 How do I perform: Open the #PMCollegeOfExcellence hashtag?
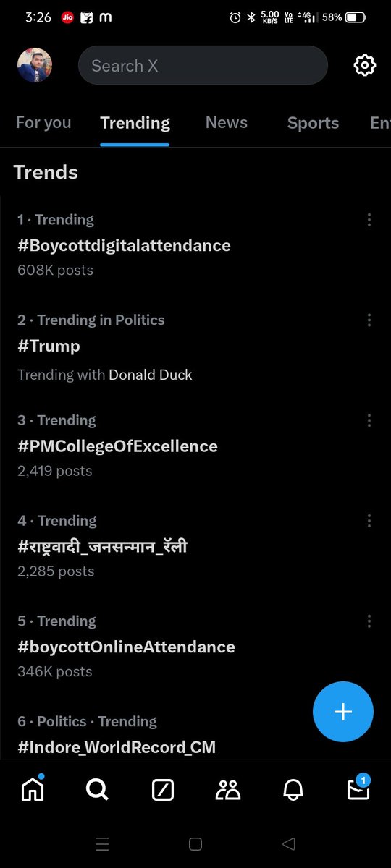[x=117, y=446]
